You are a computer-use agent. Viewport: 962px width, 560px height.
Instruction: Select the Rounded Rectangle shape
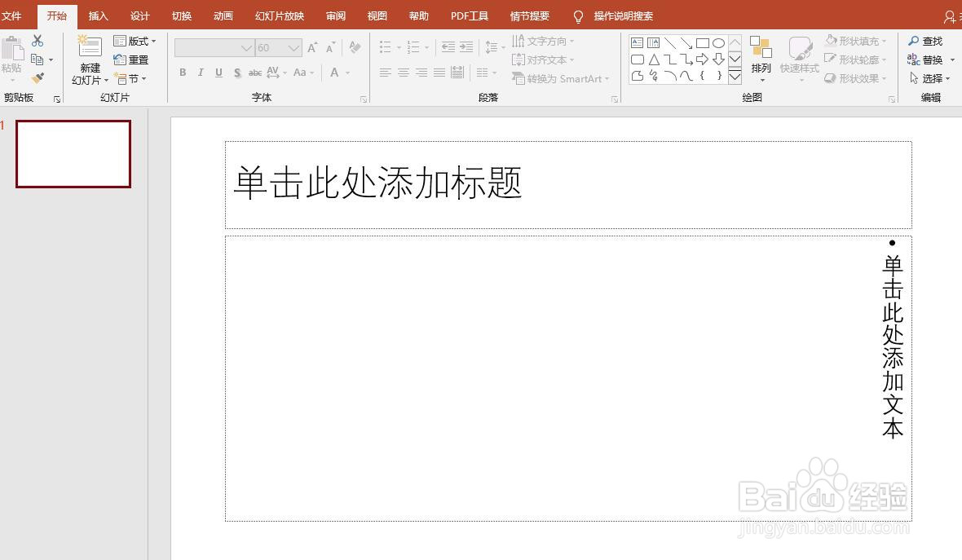638,60
